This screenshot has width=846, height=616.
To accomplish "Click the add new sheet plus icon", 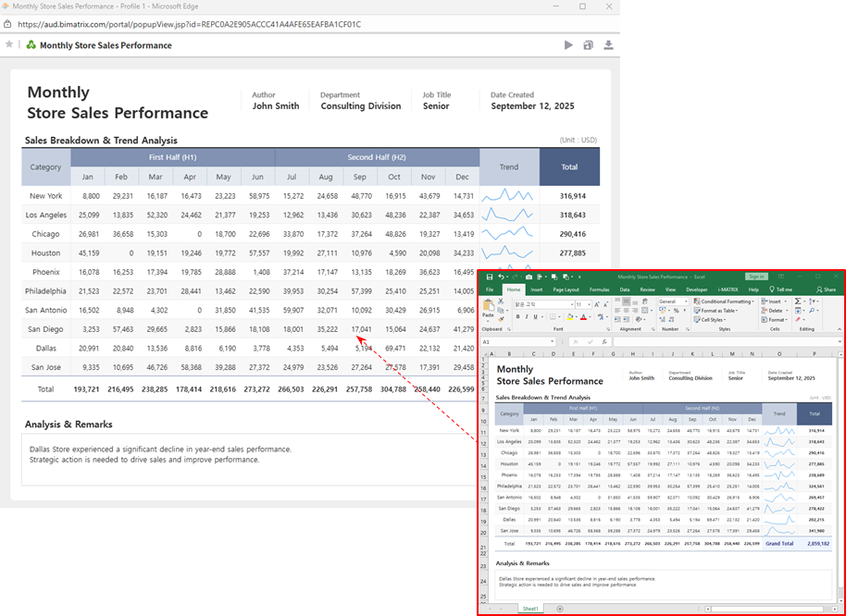I will coord(560,609).
